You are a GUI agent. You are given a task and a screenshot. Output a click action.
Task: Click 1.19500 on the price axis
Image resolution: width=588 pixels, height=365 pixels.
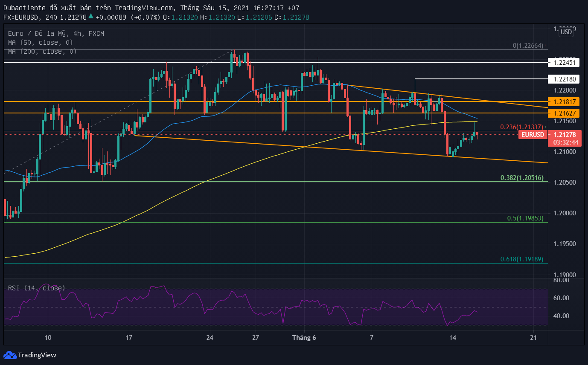tap(565, 244)
